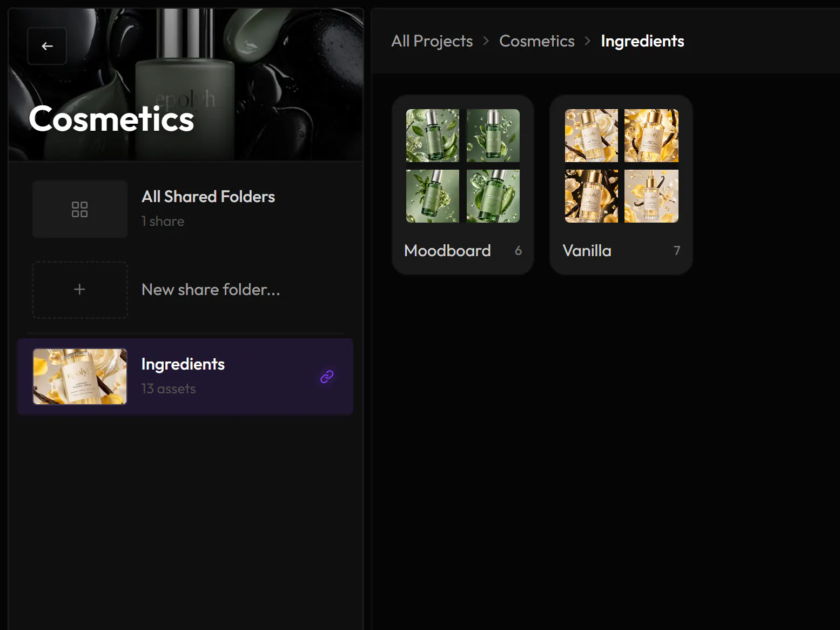Screen dimensions: 840x630
Task: Click the Vanilla item count 7
Action: coord(677,251)
